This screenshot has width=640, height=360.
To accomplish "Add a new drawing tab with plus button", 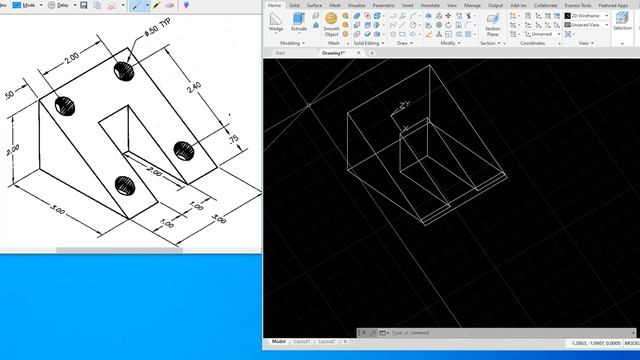I will point(372,53).
